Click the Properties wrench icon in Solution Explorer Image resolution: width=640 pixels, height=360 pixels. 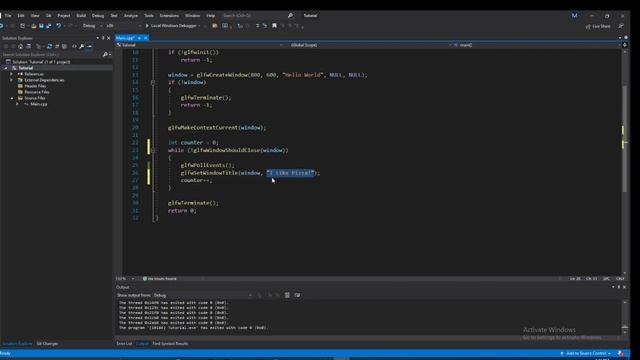(82, 46)
